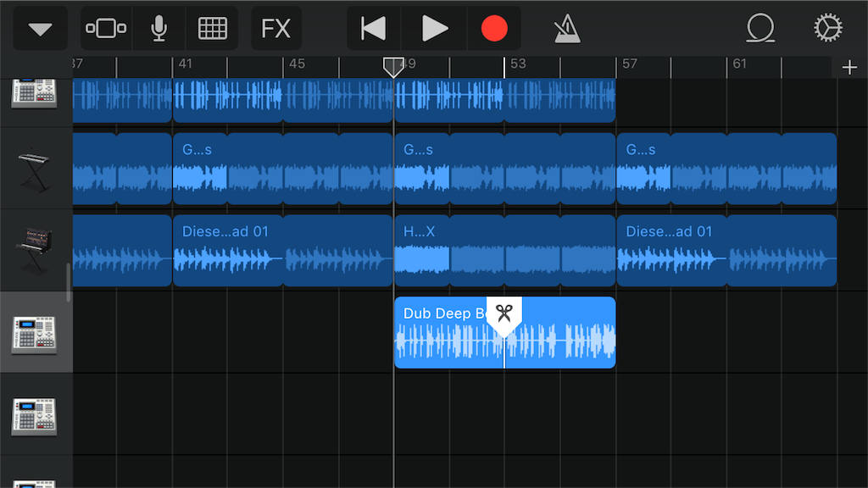
Task: Add song section with plus button
Action: click(849, 68)
